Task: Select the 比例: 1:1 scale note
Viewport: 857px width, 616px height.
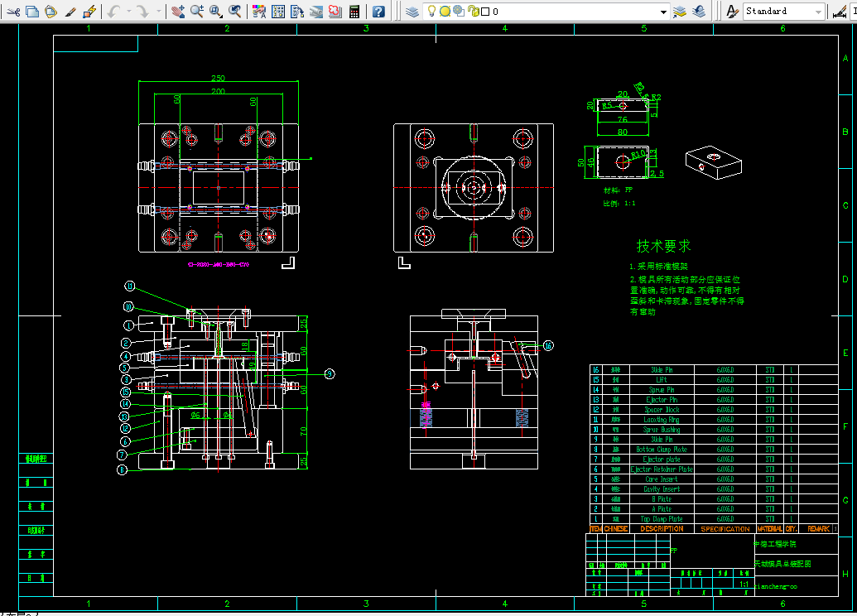Action: [619, 204]
